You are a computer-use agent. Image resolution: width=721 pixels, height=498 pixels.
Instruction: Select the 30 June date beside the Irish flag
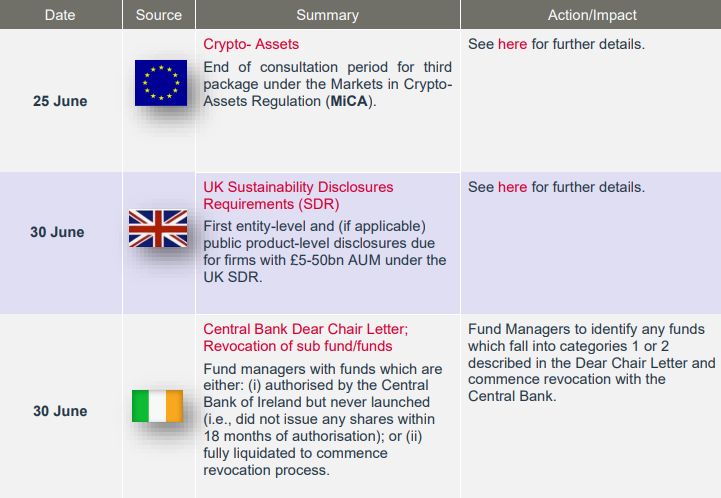click(58, 411)
